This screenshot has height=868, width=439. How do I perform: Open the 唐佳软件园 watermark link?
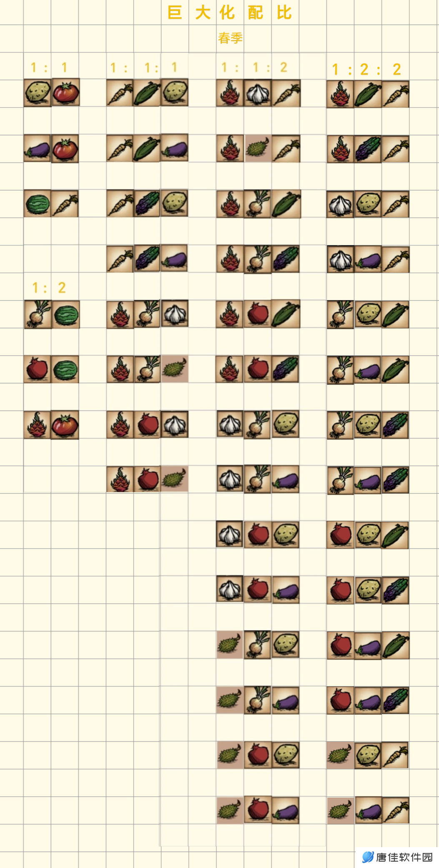tap(397, 857)
